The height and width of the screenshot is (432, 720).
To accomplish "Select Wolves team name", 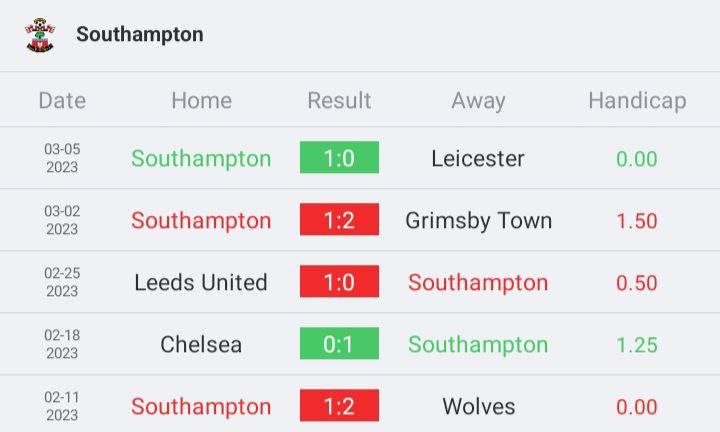I will pyautogui.click(x=478, y=406).
